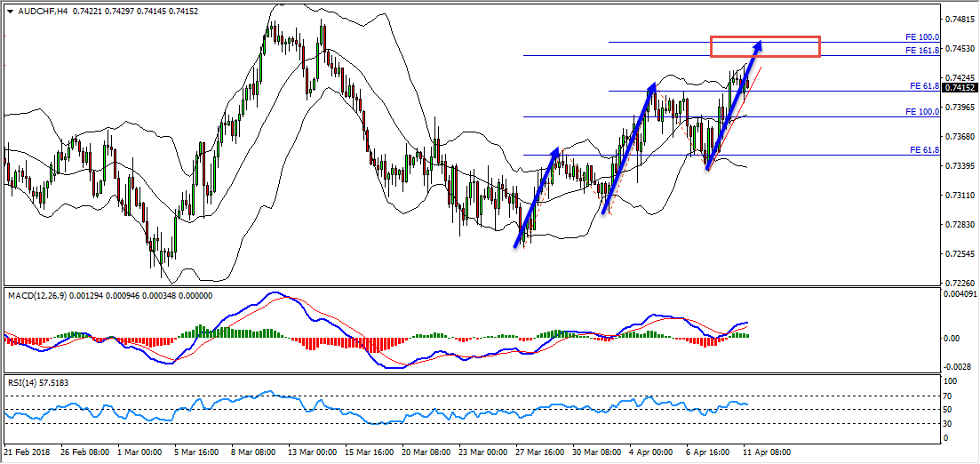This screenshot has height=464, width=980.
Task: Click the 21 Feb 2018 date label
Action: coord(25,452)
